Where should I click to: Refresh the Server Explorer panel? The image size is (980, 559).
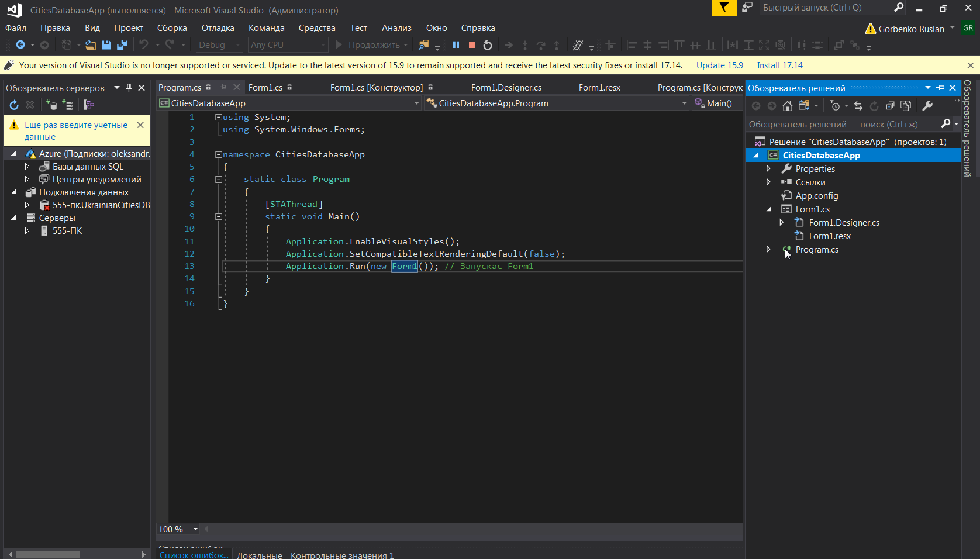click(x=14, y=105)
